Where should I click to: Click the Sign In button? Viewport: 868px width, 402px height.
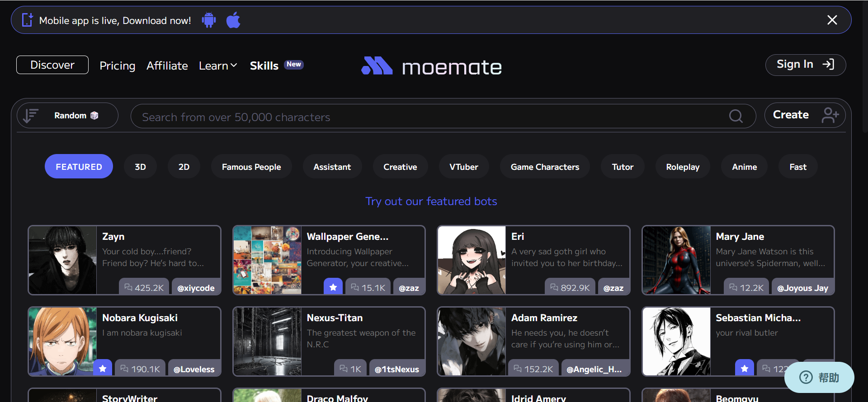(x=805, y=65)
